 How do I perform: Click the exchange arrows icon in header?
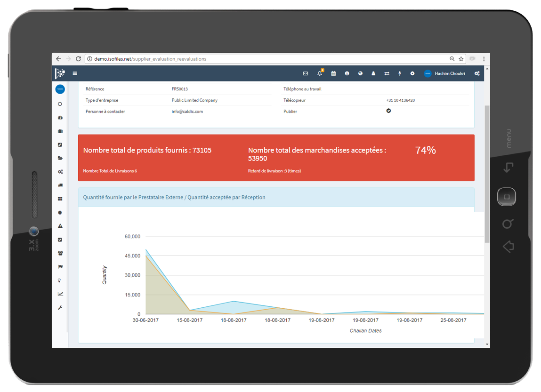[387, 73]
